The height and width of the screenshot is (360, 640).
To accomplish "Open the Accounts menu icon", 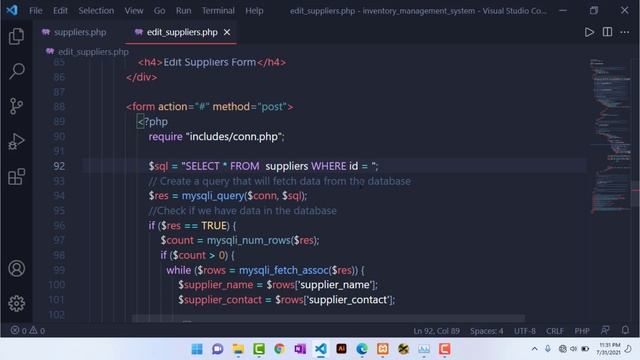I will 16,269.
